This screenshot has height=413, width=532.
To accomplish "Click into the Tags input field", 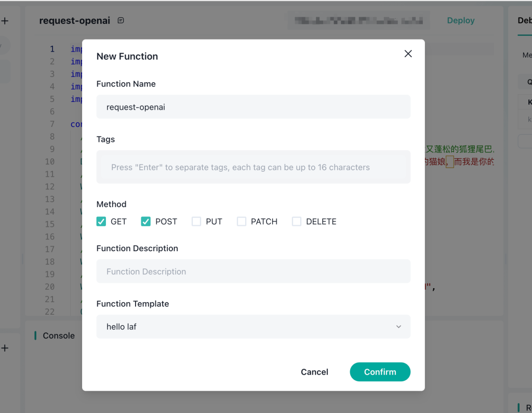I will tap(253, 167).
